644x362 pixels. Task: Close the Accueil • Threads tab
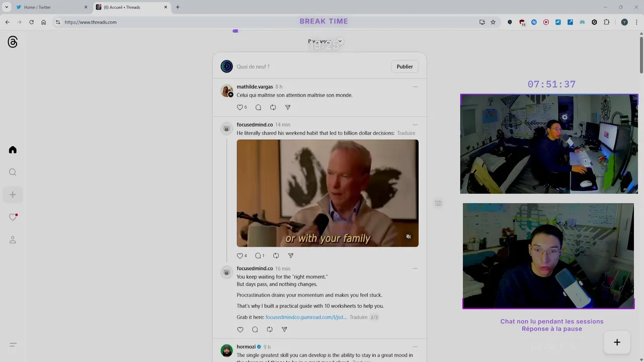coord(166,7)
